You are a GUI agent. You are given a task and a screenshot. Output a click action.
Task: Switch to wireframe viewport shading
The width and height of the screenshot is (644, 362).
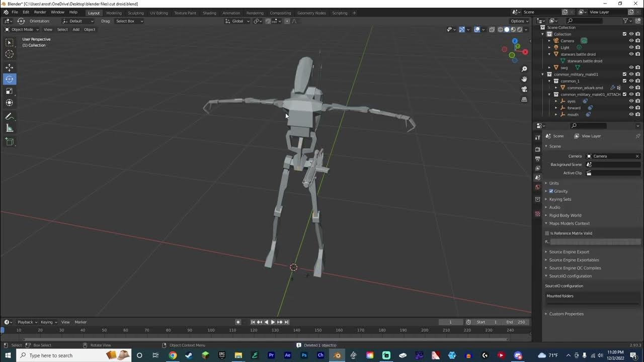tap(500, 29)
